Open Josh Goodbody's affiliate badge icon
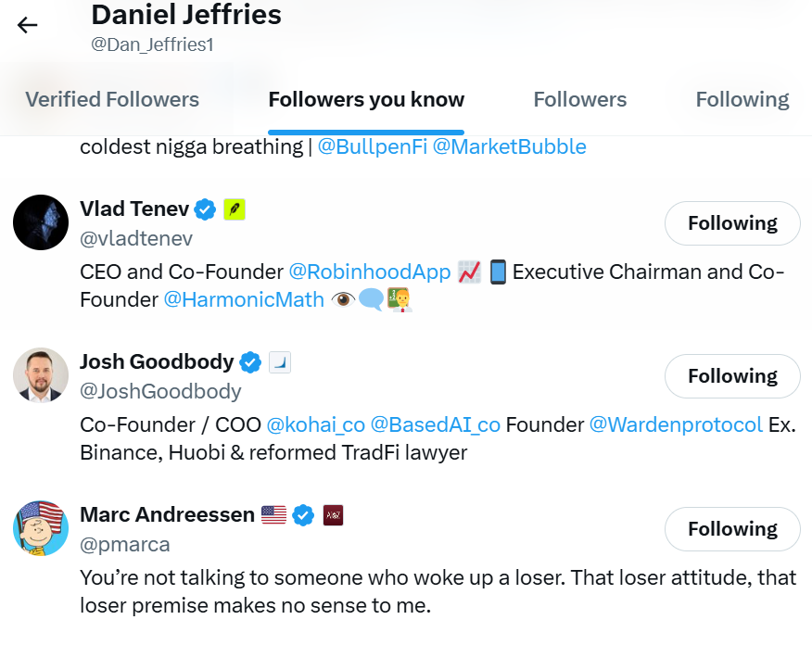 (x=280, y=362)
